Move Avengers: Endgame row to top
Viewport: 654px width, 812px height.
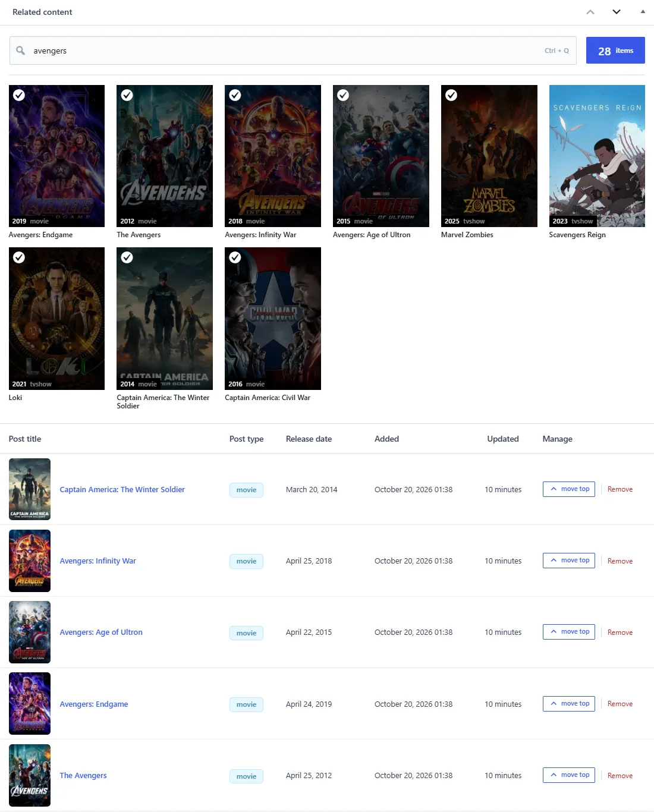click(568, 704)
